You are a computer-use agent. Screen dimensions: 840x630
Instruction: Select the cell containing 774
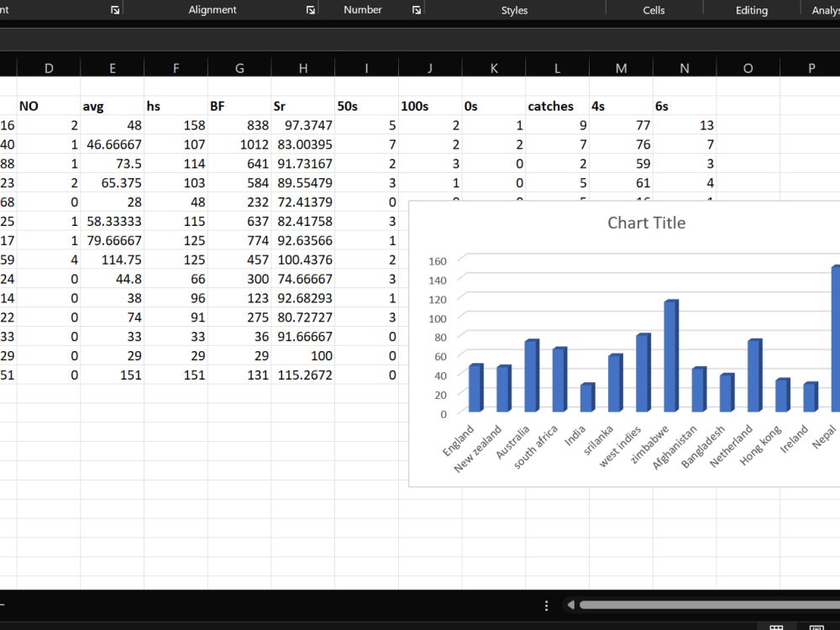(x=239, y=240)
